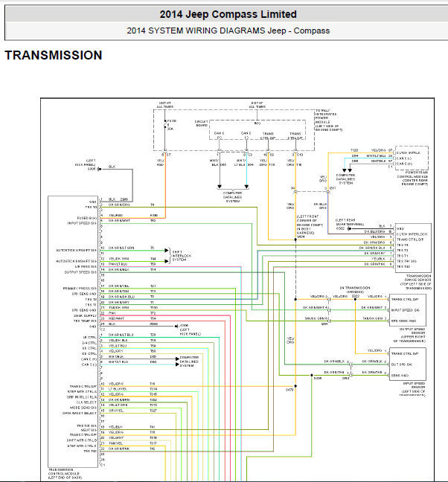Click the "AUTOSTICK DNSHIFT SIG" pin label
Viewport: 448px width, 482px height.
(76, 261)
